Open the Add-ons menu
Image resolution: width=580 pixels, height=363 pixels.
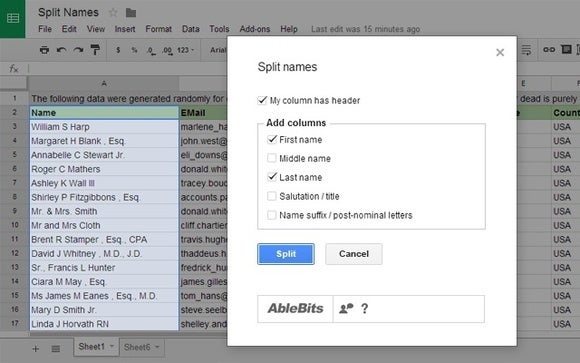[254, 29]
